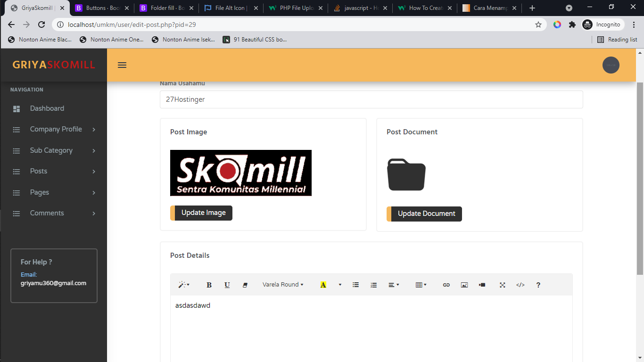
Task: Open the editor help dialog
Action: (x=538, y=285)
